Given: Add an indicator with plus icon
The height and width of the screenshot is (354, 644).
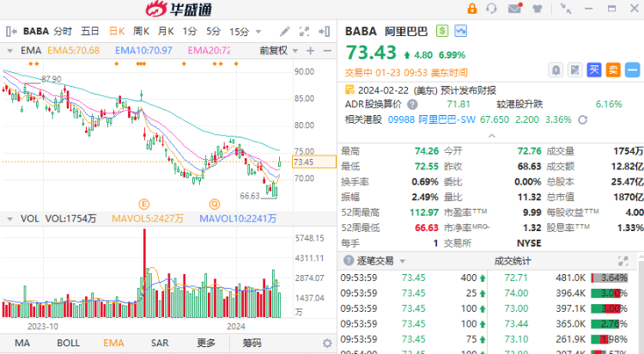Looking at the screenshot, I should point(311,51).
